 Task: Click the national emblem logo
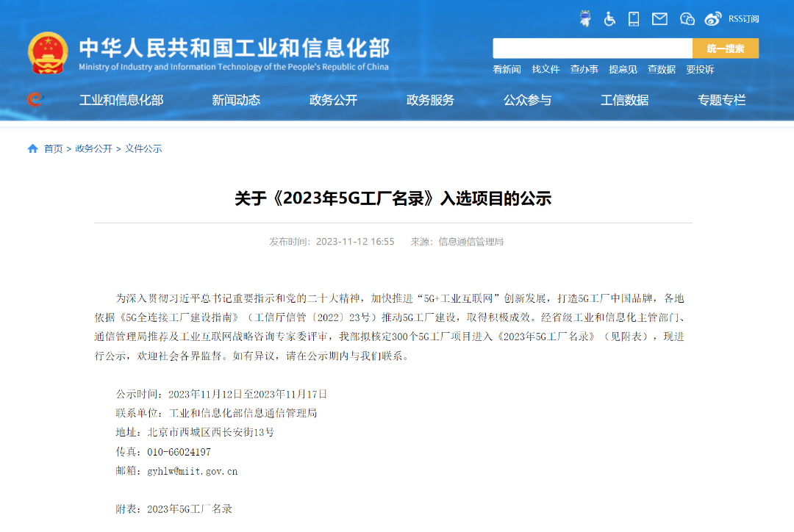[48, 53]
